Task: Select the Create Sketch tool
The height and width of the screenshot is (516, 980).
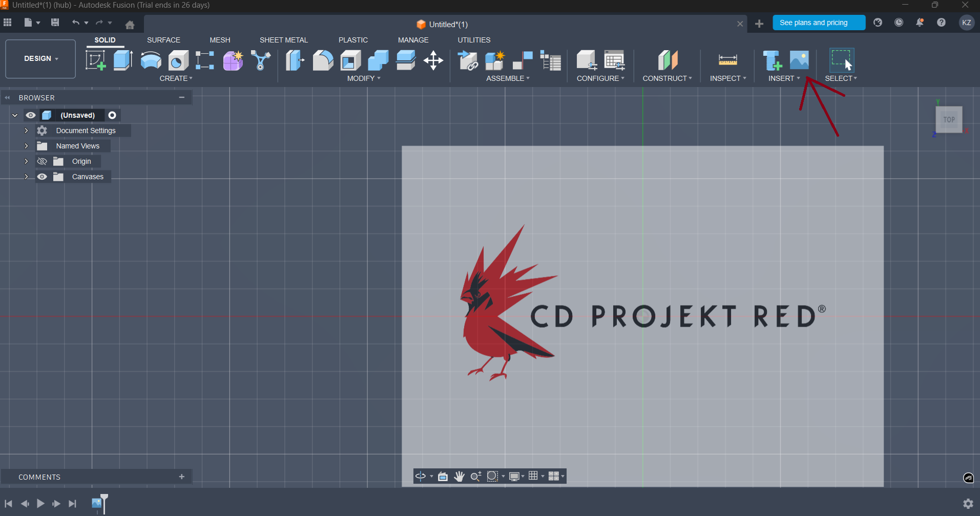Action: point(95,60)
